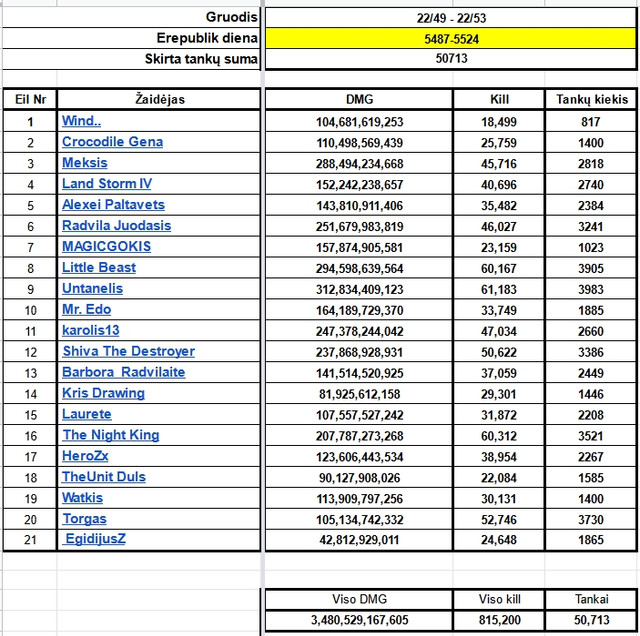Open The Night King link

click(111, 435)
